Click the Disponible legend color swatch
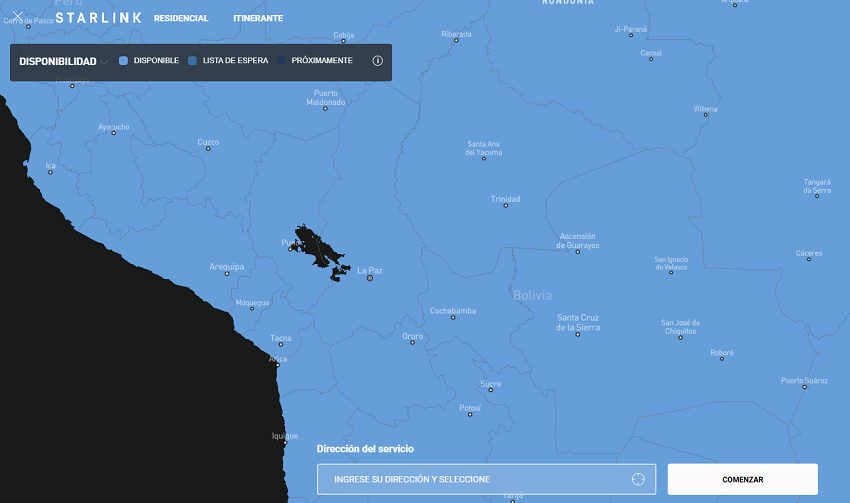This screenshot has width=850, height=503. [x=123, y=61]
